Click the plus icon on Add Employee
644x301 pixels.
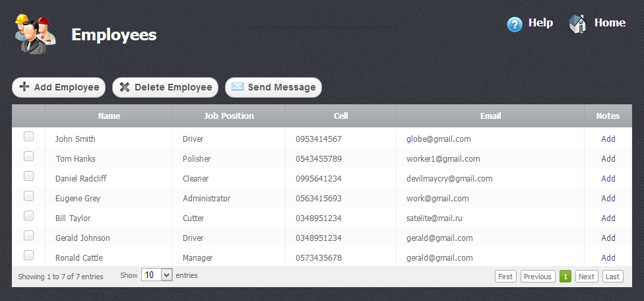click(24, 87)
